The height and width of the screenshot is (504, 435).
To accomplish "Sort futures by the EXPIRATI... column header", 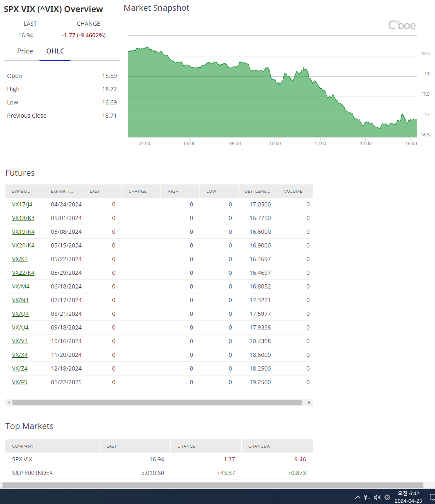I will pos(63,191).
